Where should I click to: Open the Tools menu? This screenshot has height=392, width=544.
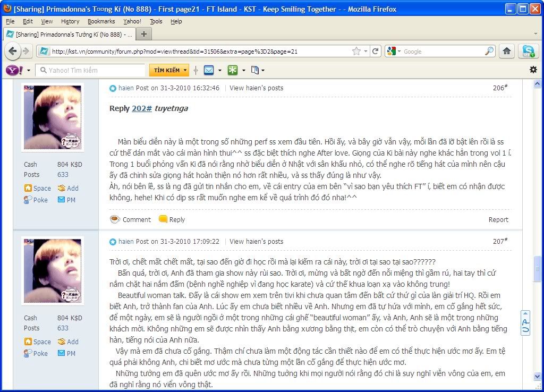[x=156, y=21]
